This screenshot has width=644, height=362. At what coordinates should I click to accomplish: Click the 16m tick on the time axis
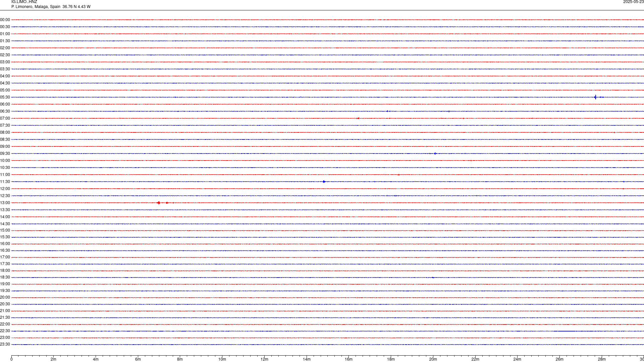349,359
